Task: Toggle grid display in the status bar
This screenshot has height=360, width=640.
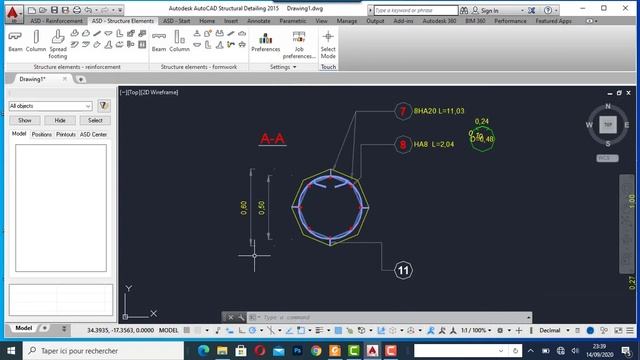Action: click(187, 330)
